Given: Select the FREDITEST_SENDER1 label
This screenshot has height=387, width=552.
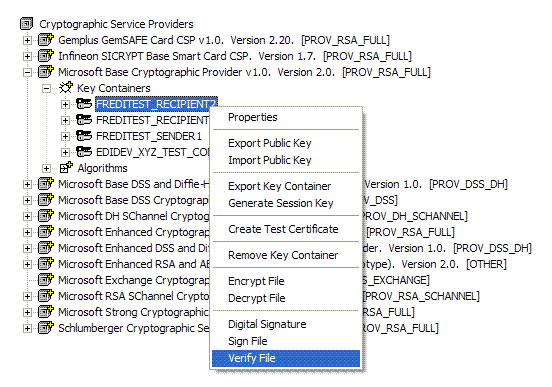Looking at the screenshot, I should pyautogui.click(x=149, y=136).
